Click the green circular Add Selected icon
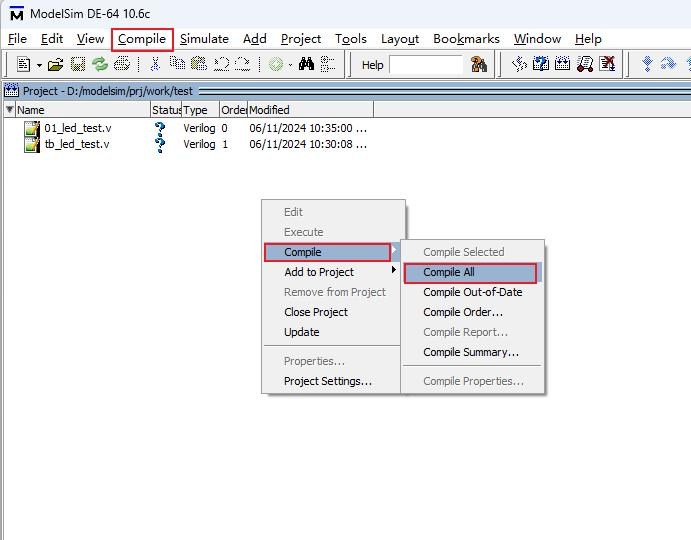 click(276, 64)
